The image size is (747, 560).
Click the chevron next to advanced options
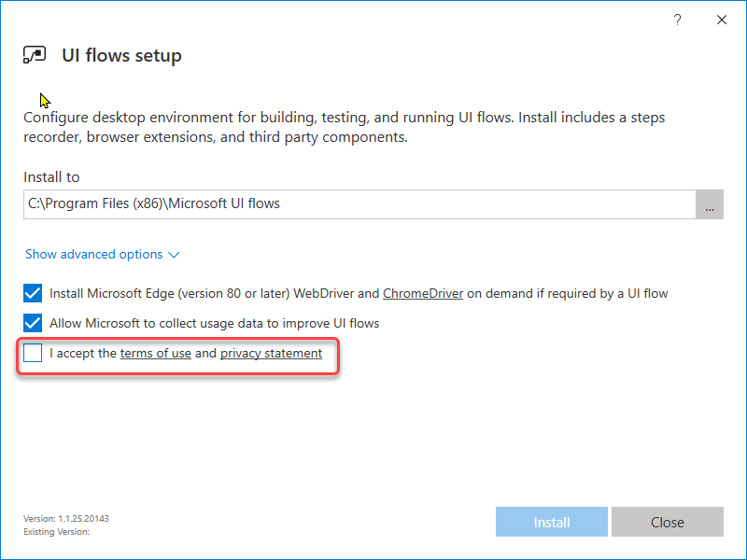click(x=174, y=255)
